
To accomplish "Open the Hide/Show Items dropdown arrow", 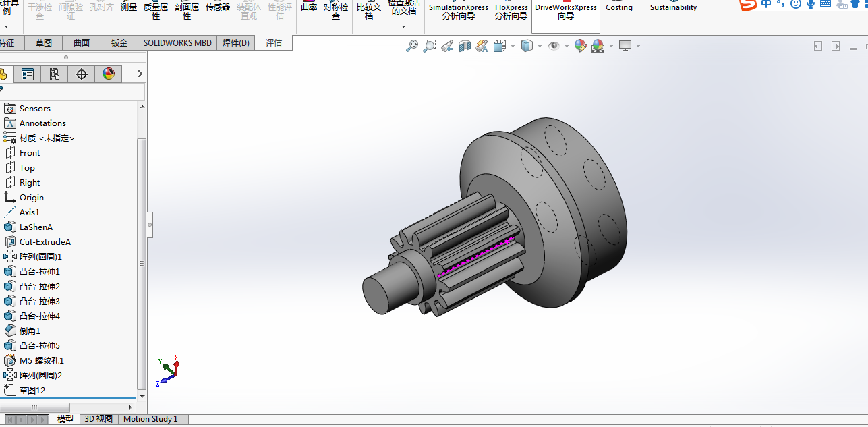I will pos(567,47).
